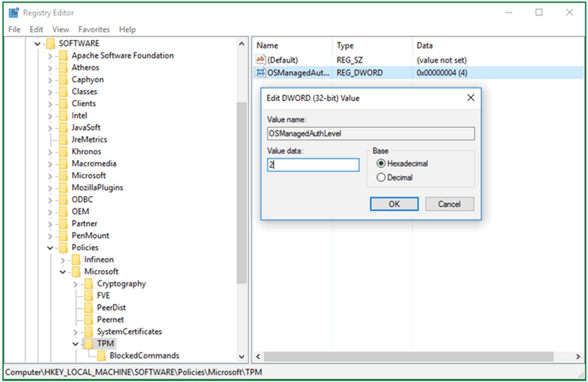Select the Hexadecimal base option
This screenshot has height=382, width=588.
pyautogui.click(x=381, y=163)
